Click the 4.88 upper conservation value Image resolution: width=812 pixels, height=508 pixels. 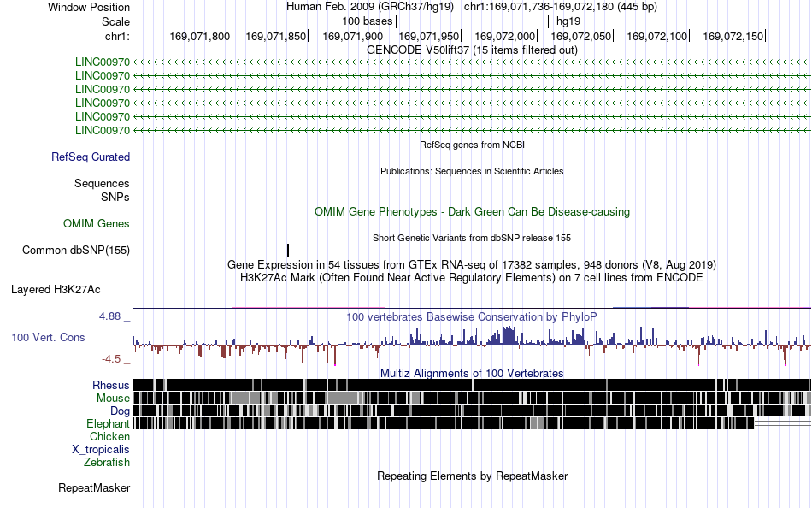(x=109, y=316)
